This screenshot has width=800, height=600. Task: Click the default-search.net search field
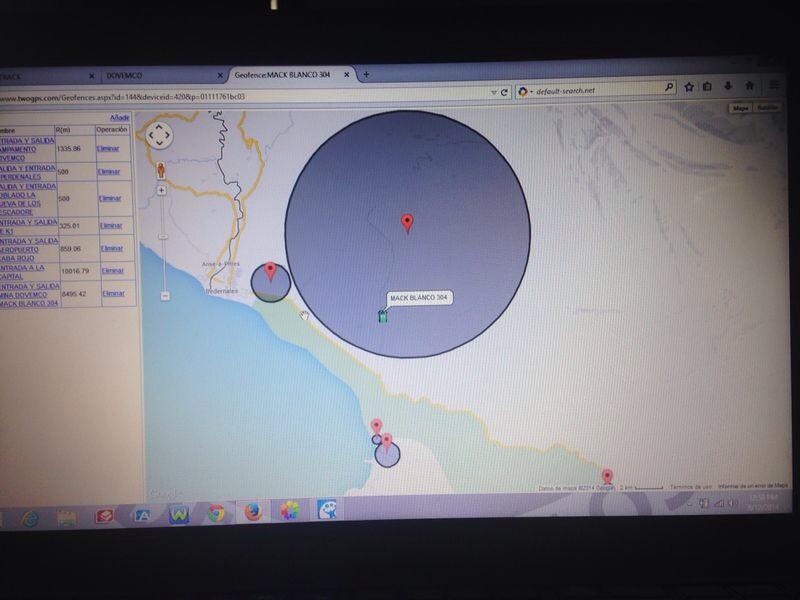point(597,90)
